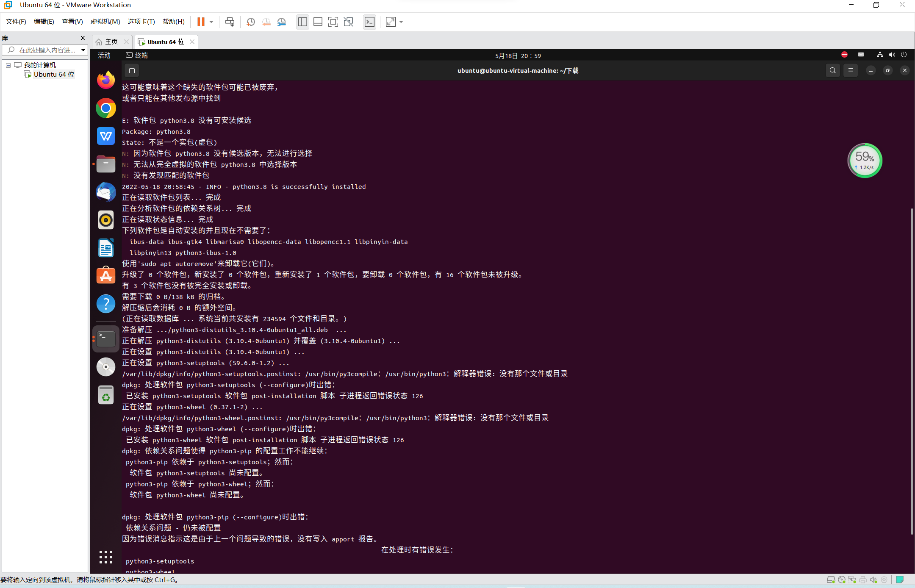The height and width of the screenshot is (588, 915).
Task: Open the 选项卡(T) menu
Action: tap(141, 22)
